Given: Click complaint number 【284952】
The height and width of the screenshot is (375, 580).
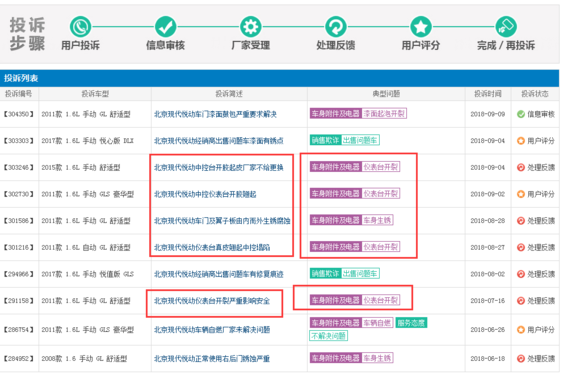Looking at the screenshot, I should pyautogui.click(x=18, y=359).
